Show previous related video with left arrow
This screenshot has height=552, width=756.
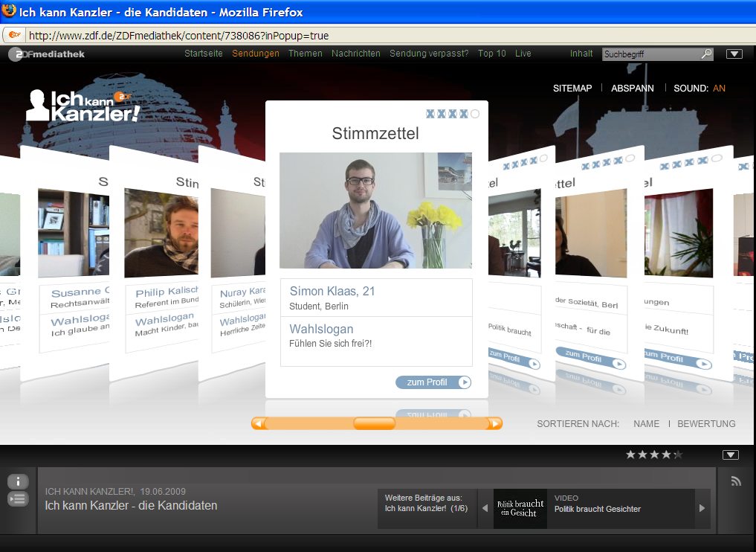click(485, 508)
